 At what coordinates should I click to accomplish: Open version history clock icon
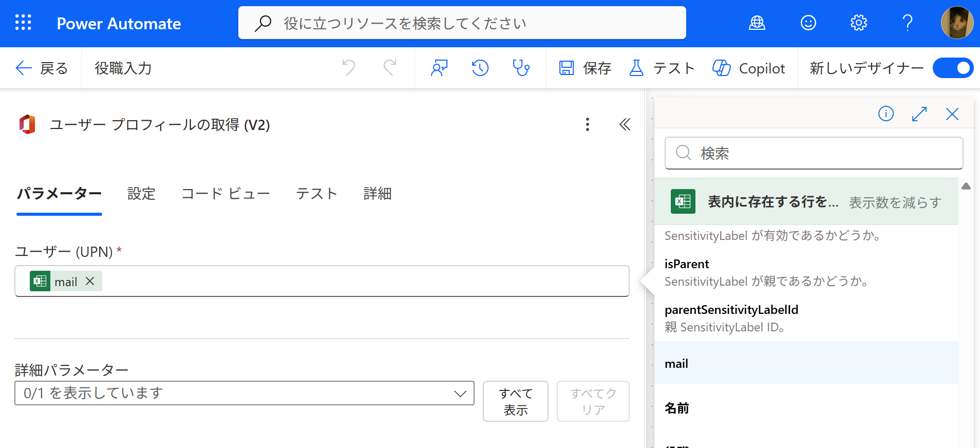480,68
